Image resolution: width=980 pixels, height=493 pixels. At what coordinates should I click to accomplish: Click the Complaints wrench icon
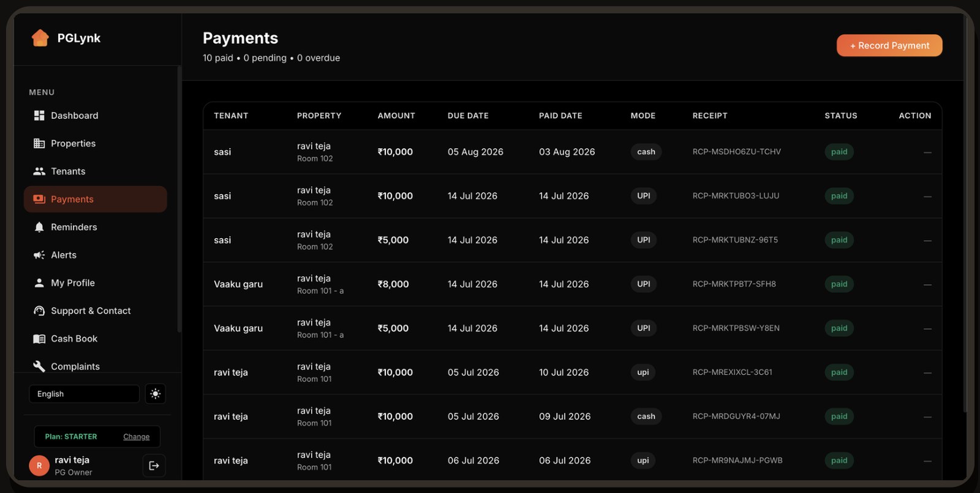click(x=39, y=366)
